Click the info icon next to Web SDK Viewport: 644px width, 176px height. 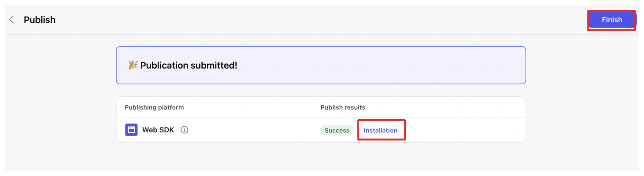point(184,130)
